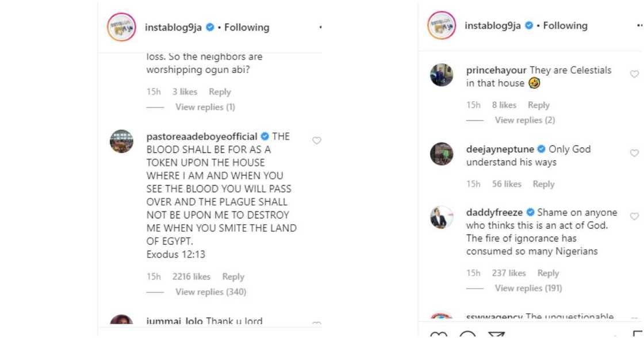The width and height of the screenshot is (644, 338).
Task: Reply to deejayneptune's comment
Action: (x=543, y=184)
